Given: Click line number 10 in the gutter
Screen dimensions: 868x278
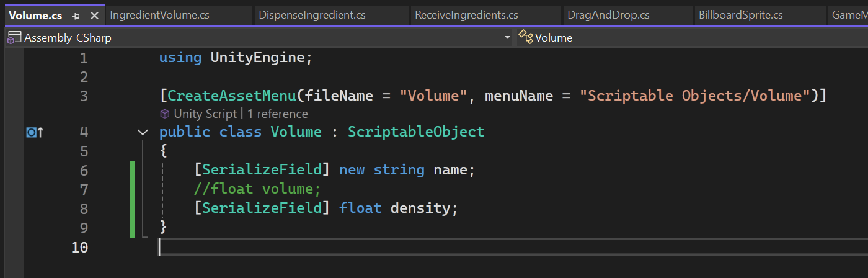Looking at the screenshot, I should click(79, 248).
